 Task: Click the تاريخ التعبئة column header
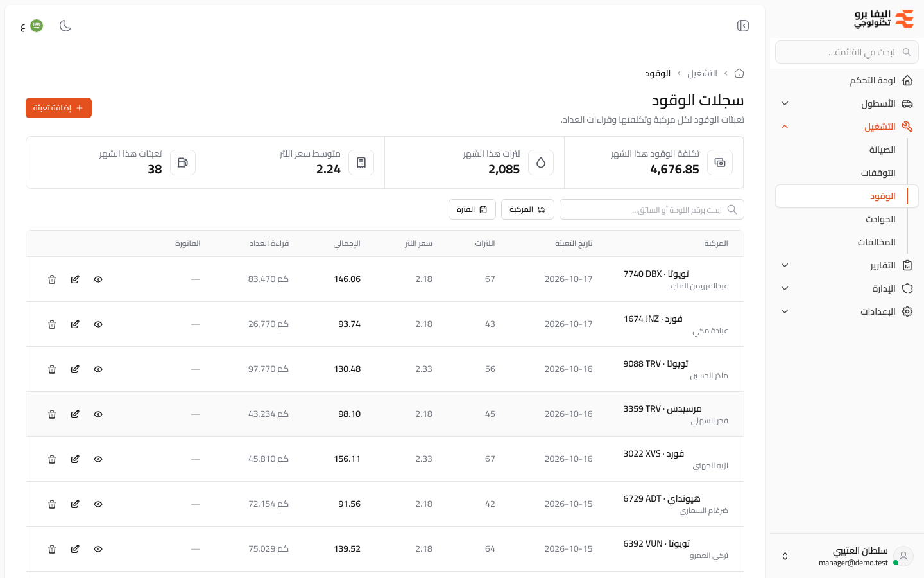coord(574,243)
